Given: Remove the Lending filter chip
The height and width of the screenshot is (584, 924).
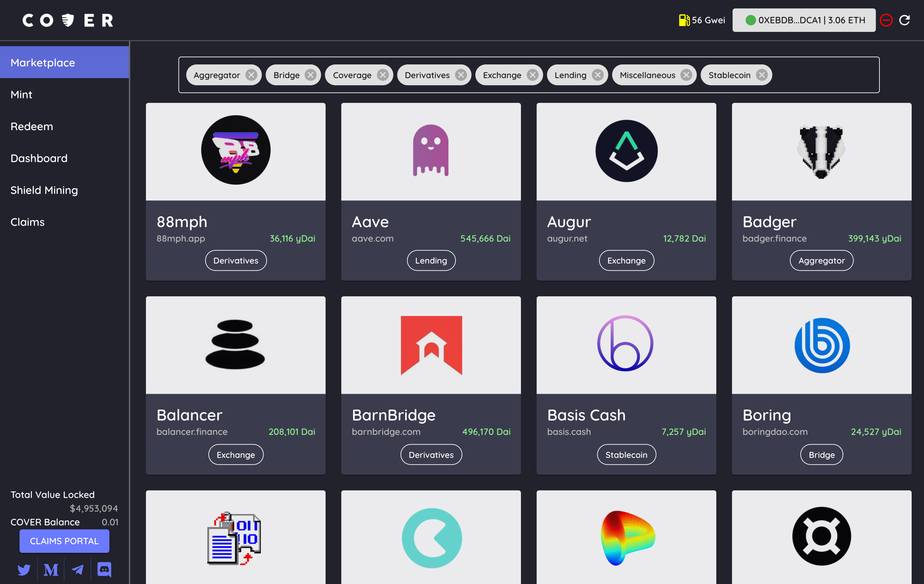Looking at the screenshot, I should pyautogui.click(x=597, y=75).
